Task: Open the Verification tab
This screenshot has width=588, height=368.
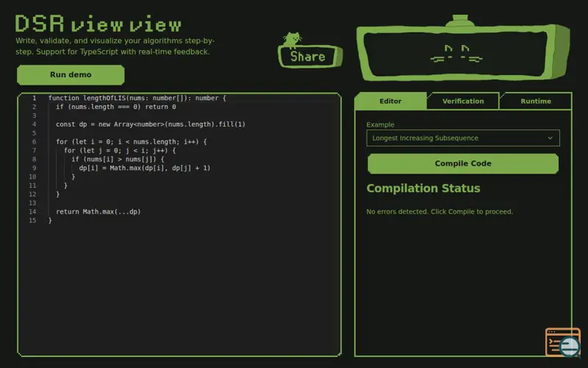Action: coord(463,101)
